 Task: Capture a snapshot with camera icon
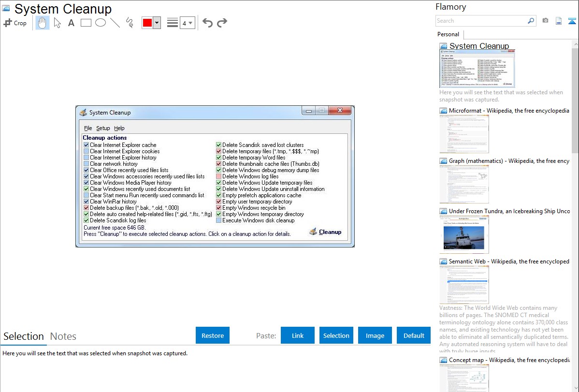(545, 21)
